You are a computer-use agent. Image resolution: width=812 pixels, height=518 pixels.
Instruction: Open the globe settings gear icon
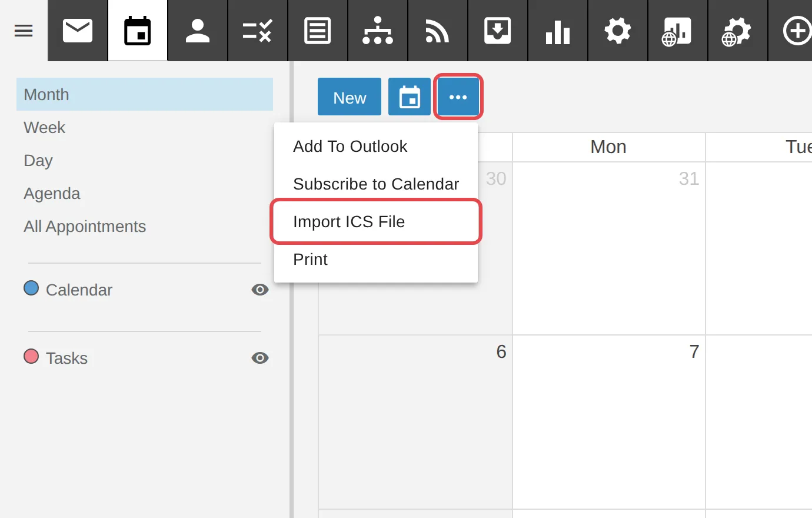[x=738, y=31]
